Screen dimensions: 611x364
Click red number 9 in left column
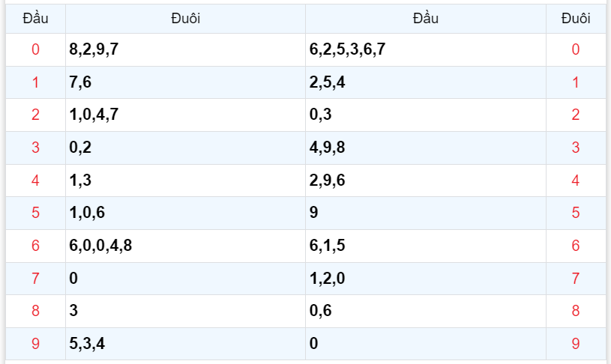click(35, 344)
